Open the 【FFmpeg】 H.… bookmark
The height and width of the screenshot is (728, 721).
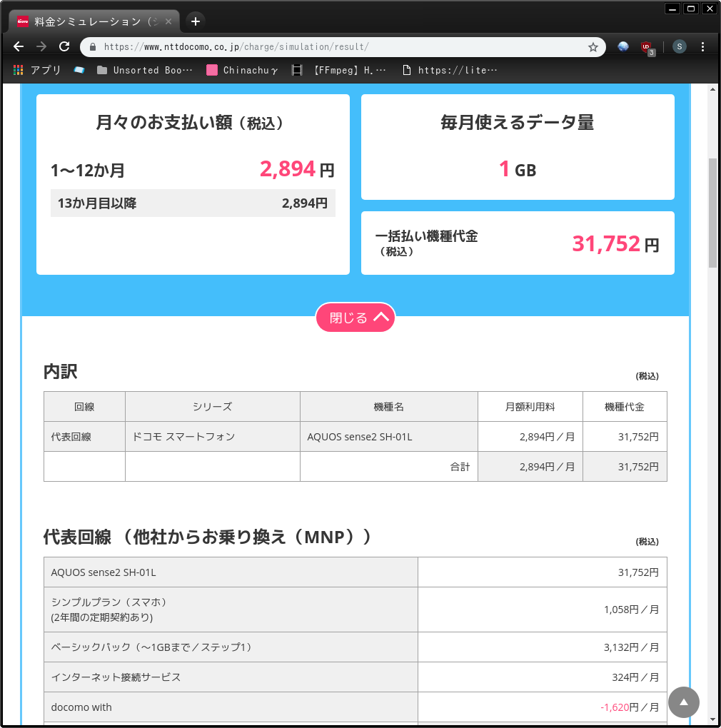(x=338, y=70)
